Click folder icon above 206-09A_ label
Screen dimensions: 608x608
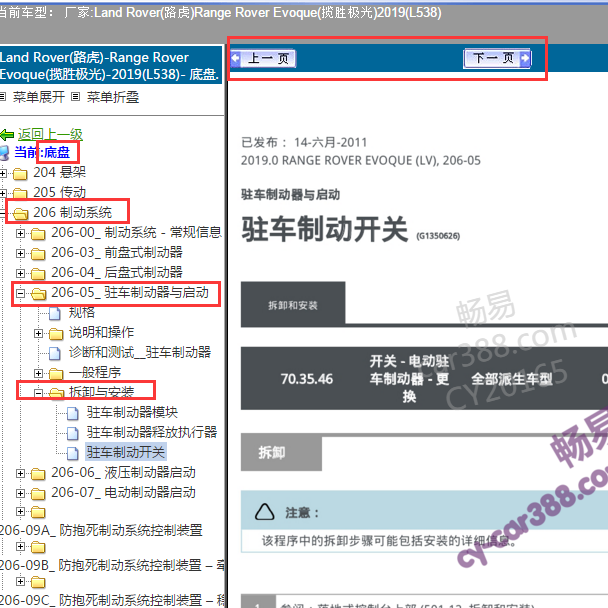tap(38, 512)
